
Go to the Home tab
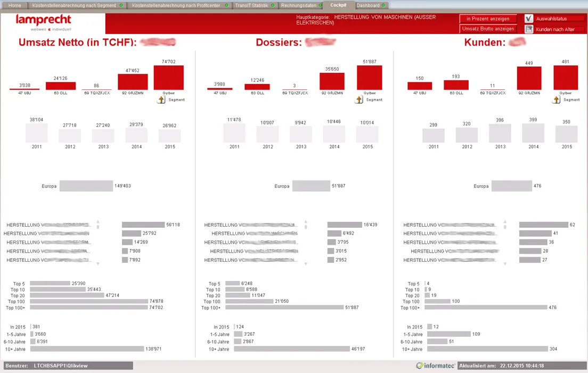[x=14, y=6]
